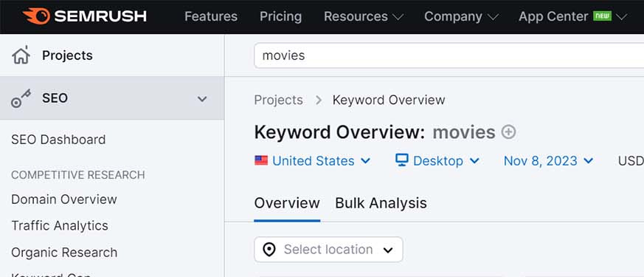
Task: Collapse the SEO sidebar section chevron
Action: click(x=202, y=99)
